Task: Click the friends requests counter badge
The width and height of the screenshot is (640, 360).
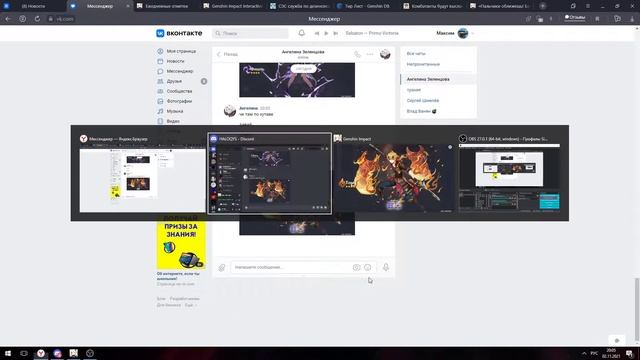Action: 204,81
